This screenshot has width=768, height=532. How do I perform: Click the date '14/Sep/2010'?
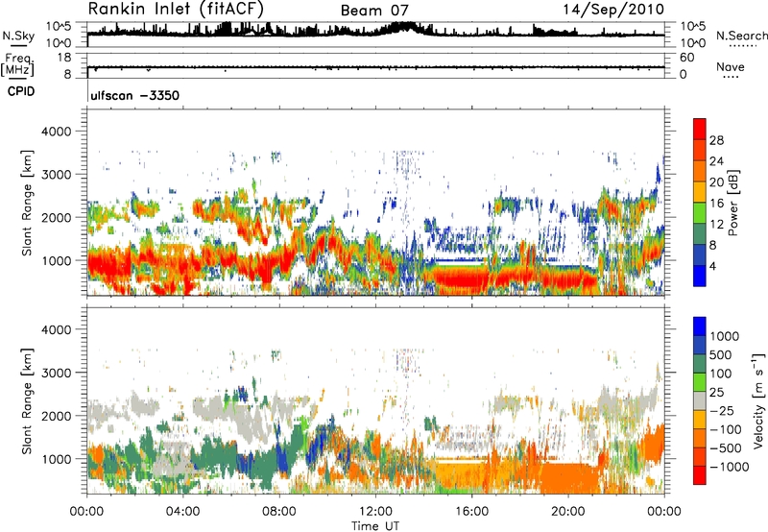[x=613, y=9]
